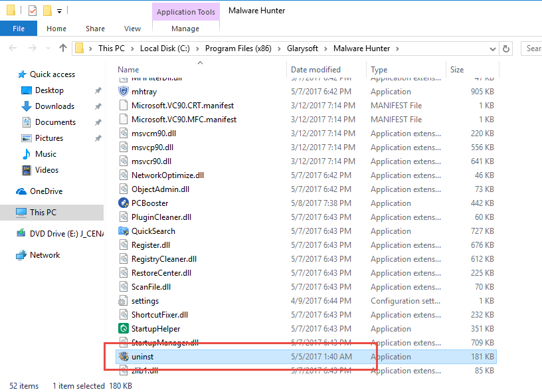Expand chevron after Local Disk (C:) in path
Image resolution: width=542 pixels, height=392 pixels.
click(x=197, y=49)
